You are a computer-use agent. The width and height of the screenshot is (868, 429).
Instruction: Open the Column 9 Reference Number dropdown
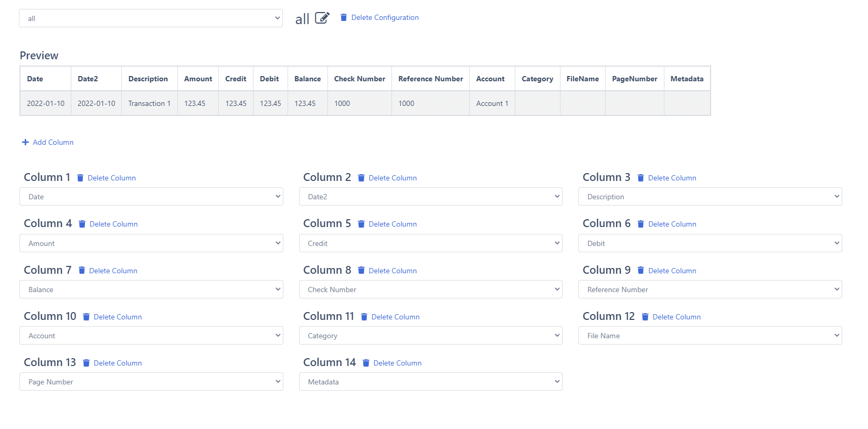coord(710,289)
